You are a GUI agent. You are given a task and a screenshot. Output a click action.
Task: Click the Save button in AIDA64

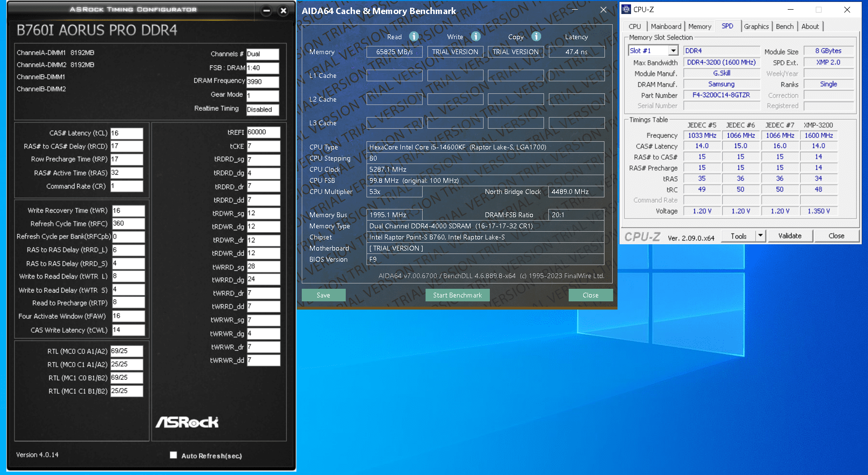[x=324, y=295]
